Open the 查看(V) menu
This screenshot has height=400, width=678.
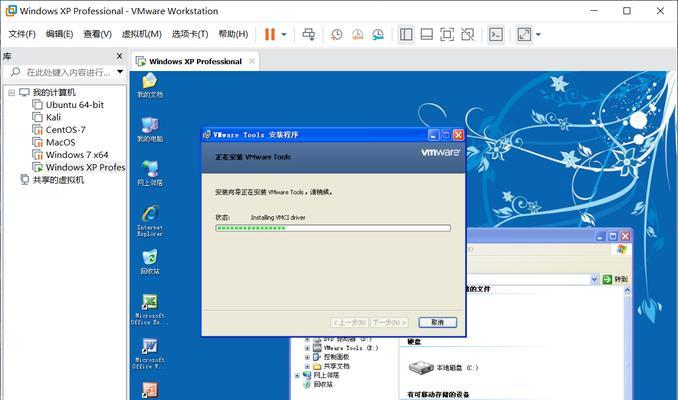tap(97, 34)
